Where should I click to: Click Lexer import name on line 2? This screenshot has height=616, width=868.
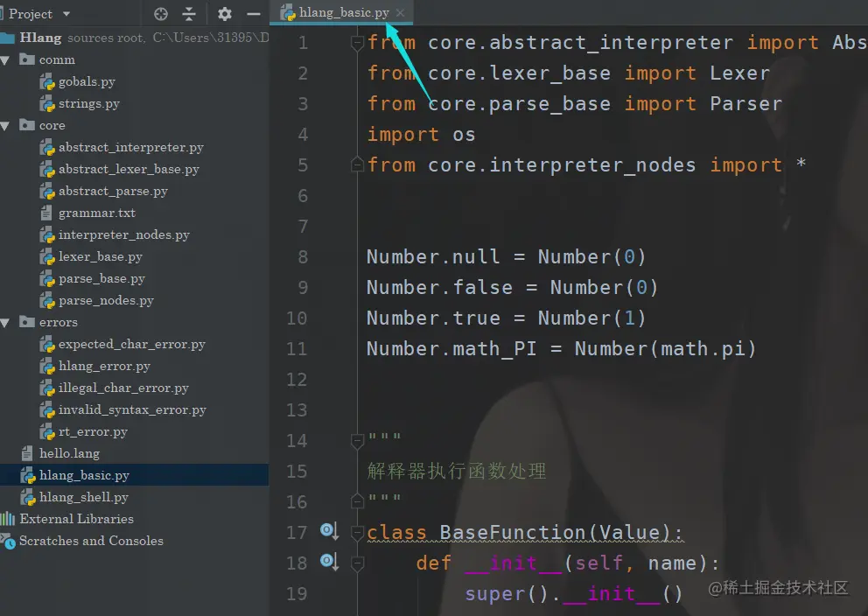click(739, 73)
